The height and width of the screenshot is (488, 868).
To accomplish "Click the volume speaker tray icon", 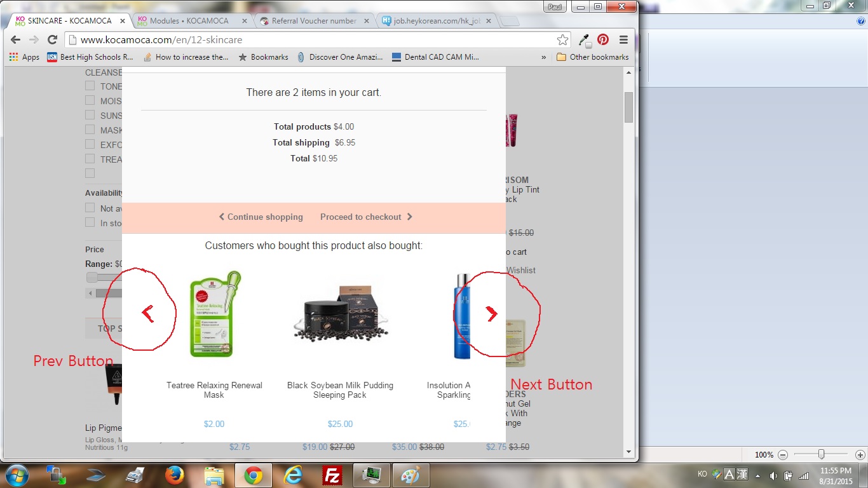I will coord(773,475).
